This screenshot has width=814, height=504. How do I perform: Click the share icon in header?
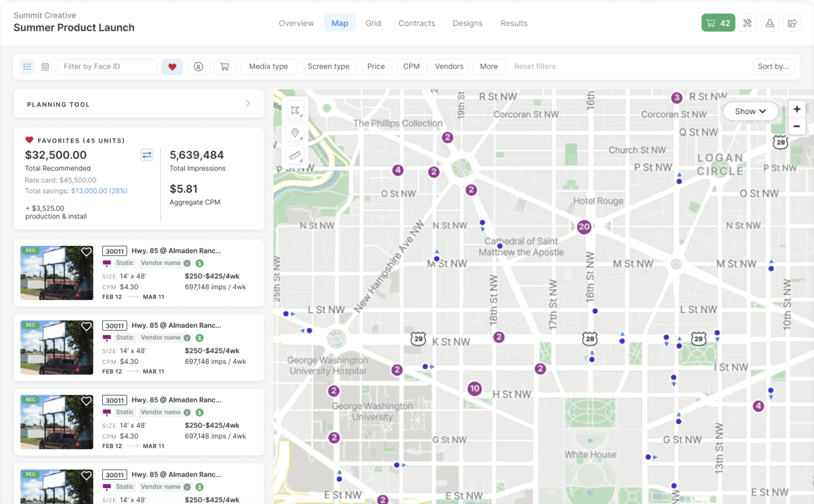792,23
